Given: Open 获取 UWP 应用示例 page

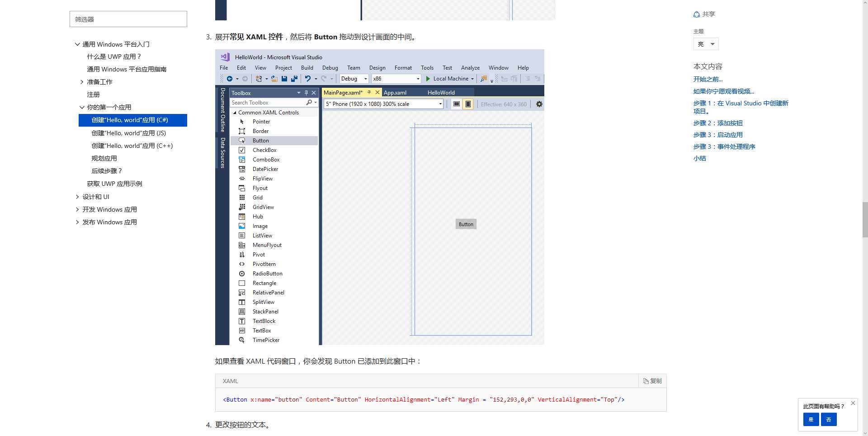Looking at the screenshot, I should [114, 184].
